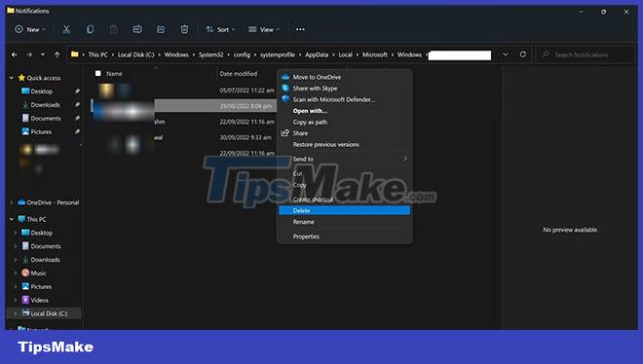Expand Music under This PC

tap(16, 273)
